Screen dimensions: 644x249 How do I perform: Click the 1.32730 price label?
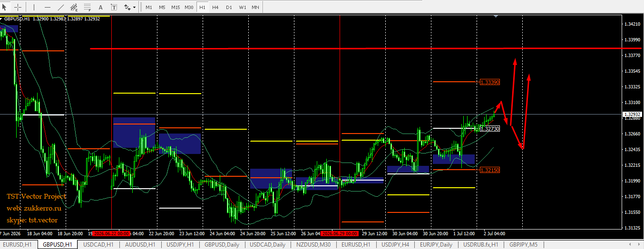point(489,129)
